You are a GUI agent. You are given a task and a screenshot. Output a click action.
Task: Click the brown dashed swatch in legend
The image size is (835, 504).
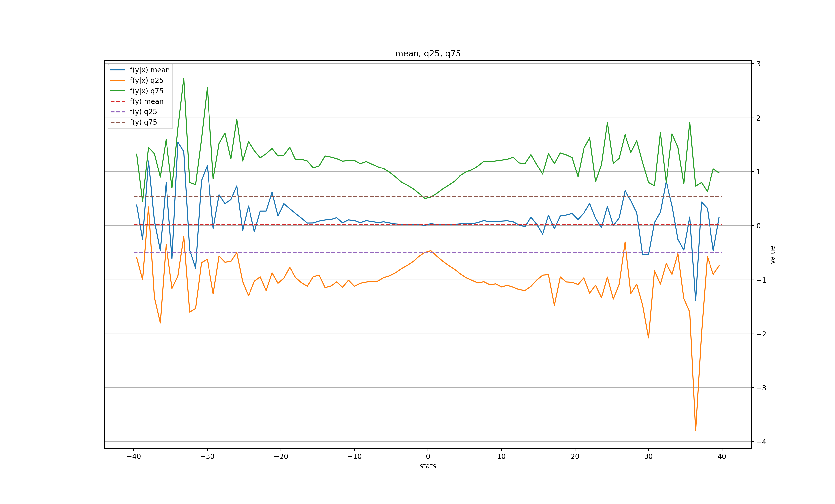(118, 122)
